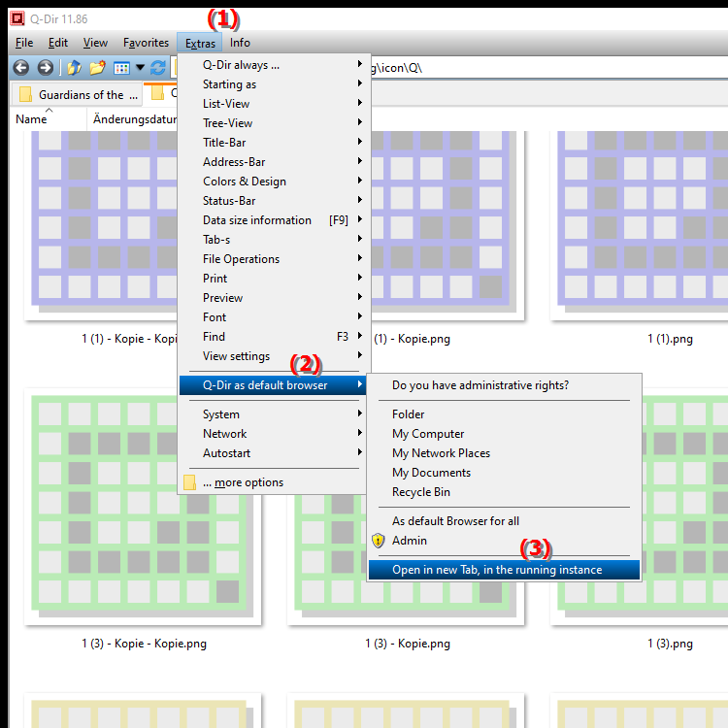This screenshot has height=728, width=728.
Task: Click the Q-Dir application logo icon
Action: tap(17, 18)
